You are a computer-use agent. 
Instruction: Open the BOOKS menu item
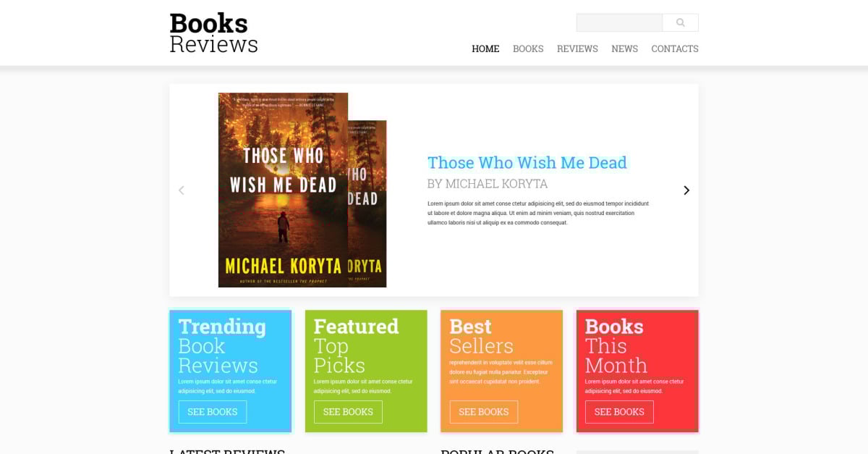coord(528,49)
